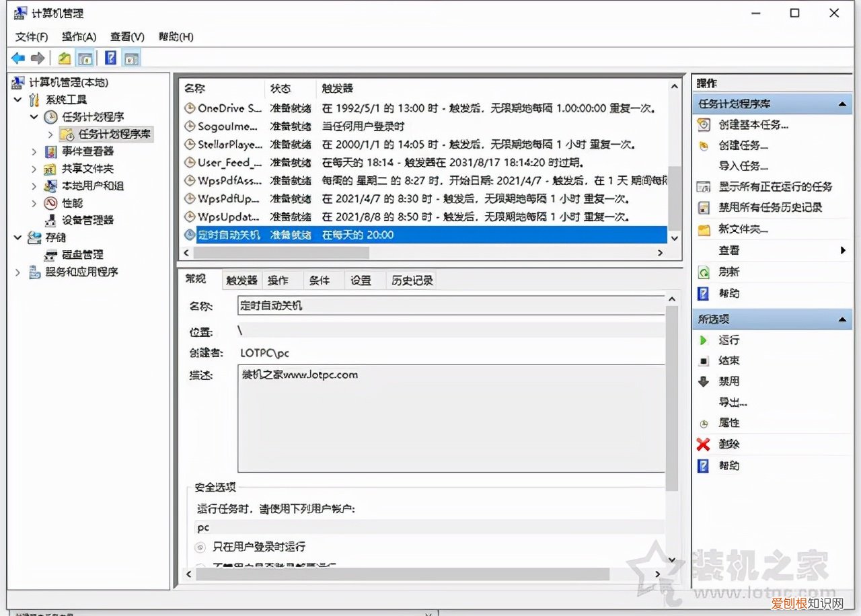Switch to the 触发器 tab
Image resolution: width=861 pixels, height=616 pixels.
[x=241, y=280]
